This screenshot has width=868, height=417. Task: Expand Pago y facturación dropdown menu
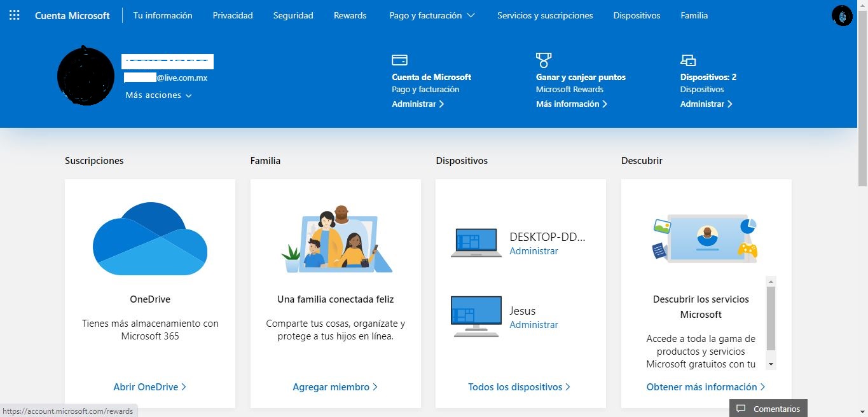[432, 15]
